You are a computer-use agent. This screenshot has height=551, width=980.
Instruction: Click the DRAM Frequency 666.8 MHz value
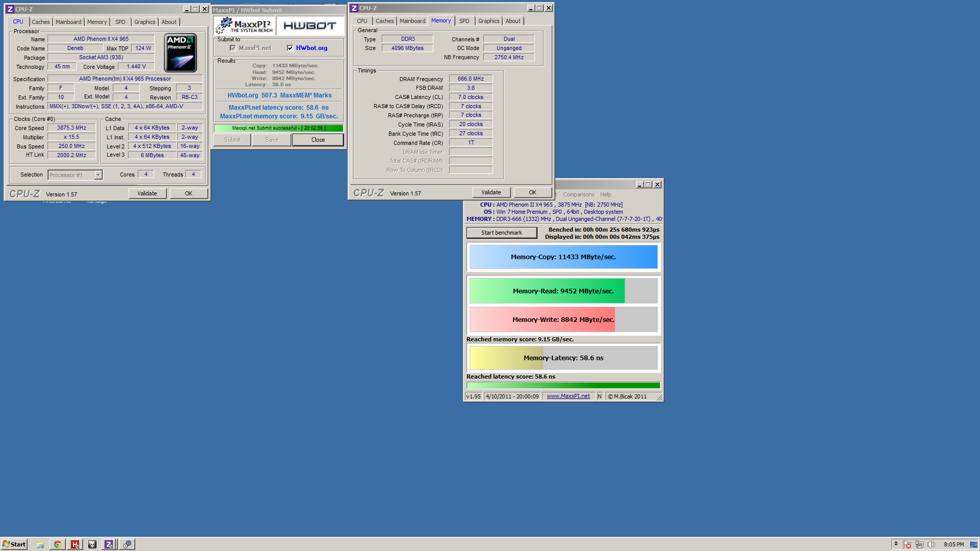471,79
